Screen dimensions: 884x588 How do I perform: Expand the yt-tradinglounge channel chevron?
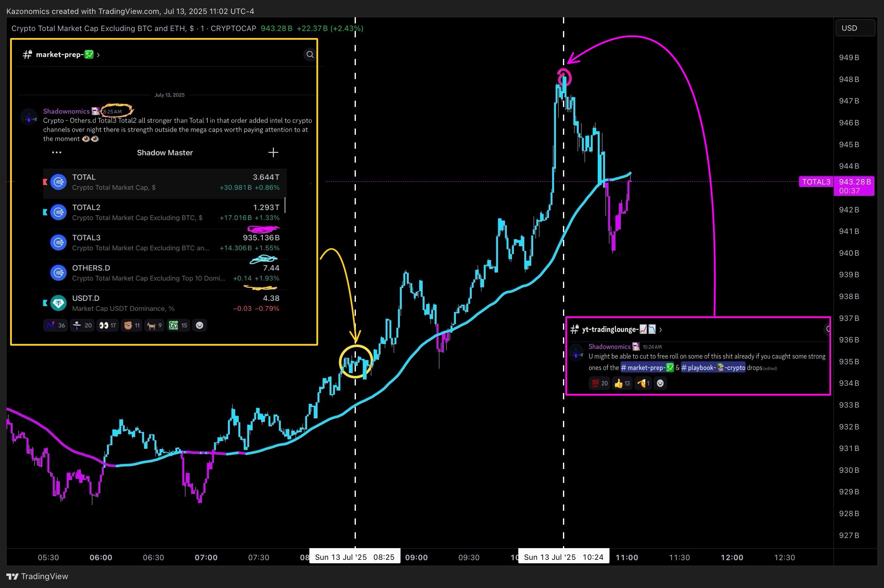click(x=661, y=330)
